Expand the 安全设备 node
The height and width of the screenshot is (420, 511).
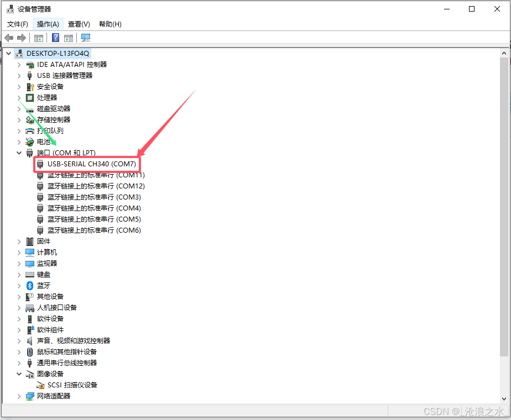pos(19,87)
